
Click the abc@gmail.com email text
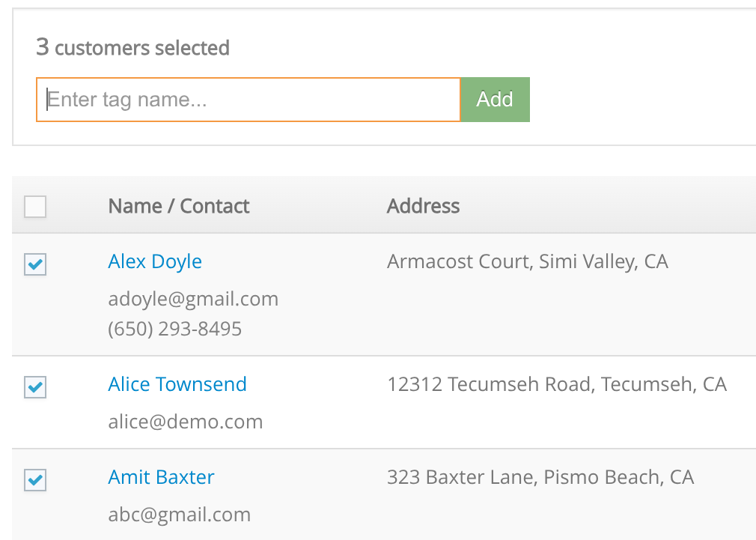(x=179, y=515)
